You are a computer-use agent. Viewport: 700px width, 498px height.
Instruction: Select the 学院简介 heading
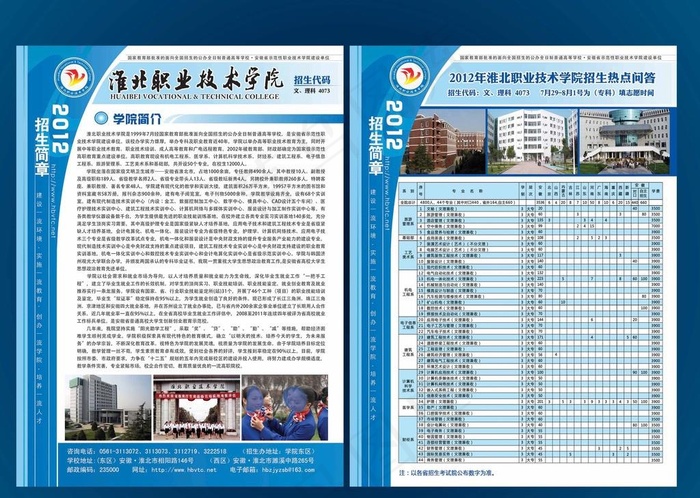137,119
